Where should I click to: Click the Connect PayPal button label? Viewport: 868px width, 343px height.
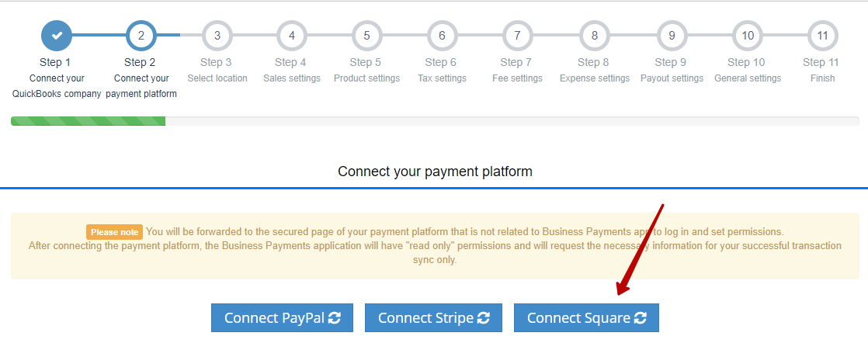tap(274, 318)
